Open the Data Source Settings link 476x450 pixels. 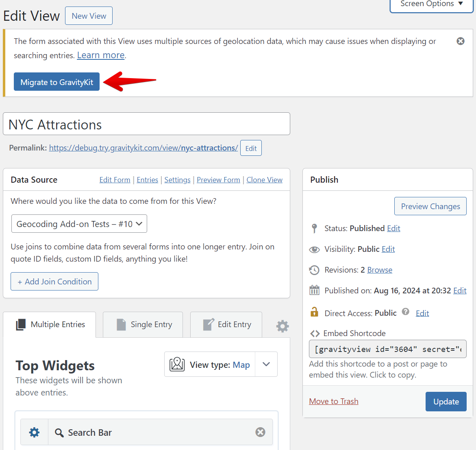tap(177, 180)
